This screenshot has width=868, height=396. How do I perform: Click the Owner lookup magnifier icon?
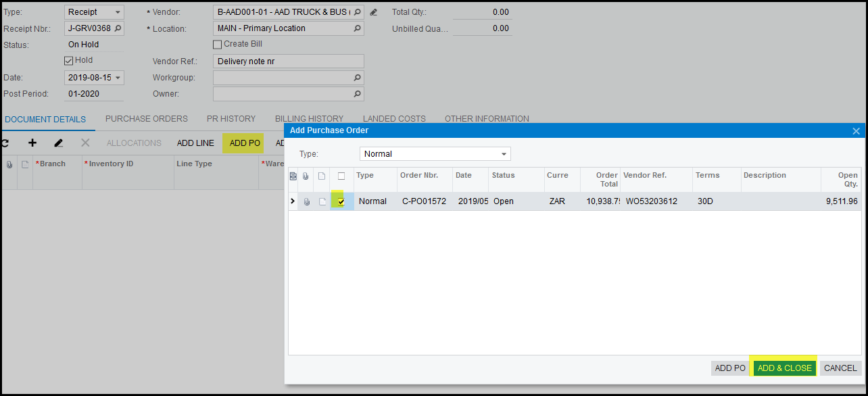357,94
